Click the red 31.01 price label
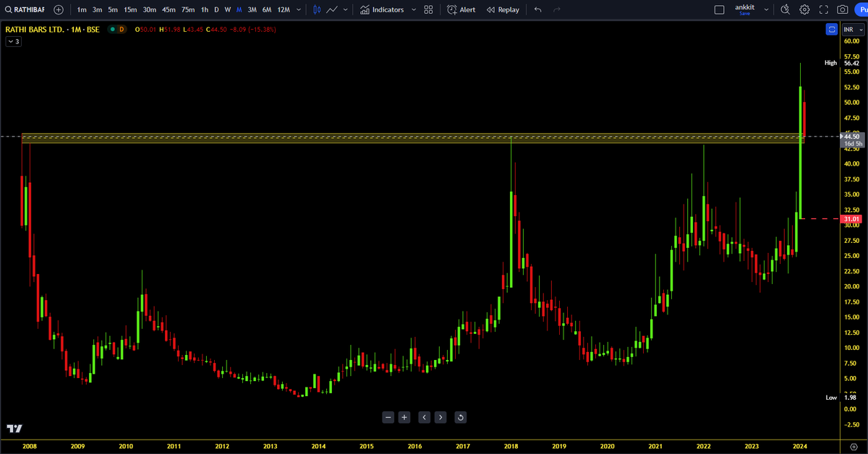This screenshot has height=454, width=868. [851, 218]
